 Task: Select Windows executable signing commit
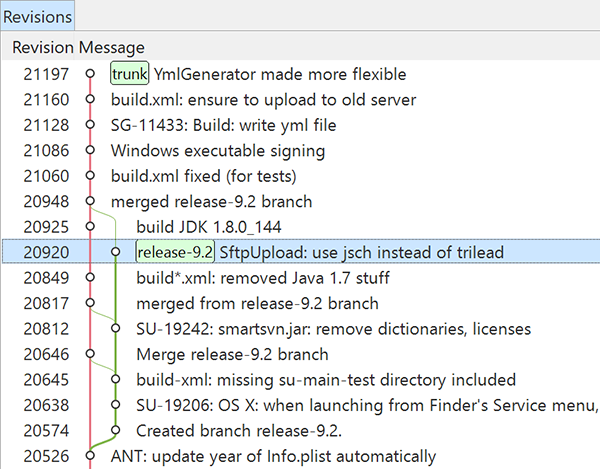click(217, 151)
